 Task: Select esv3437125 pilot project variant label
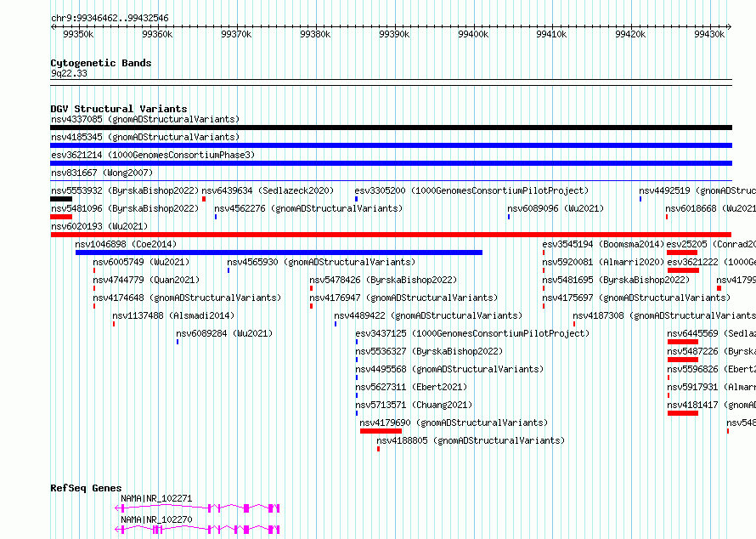pos(472,333)
